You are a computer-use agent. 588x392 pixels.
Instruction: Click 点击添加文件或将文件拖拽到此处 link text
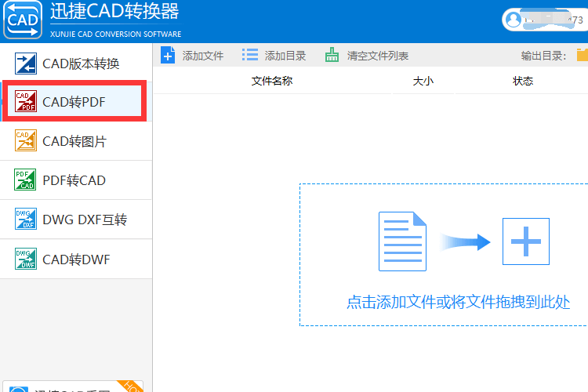(x=459, y=302)
